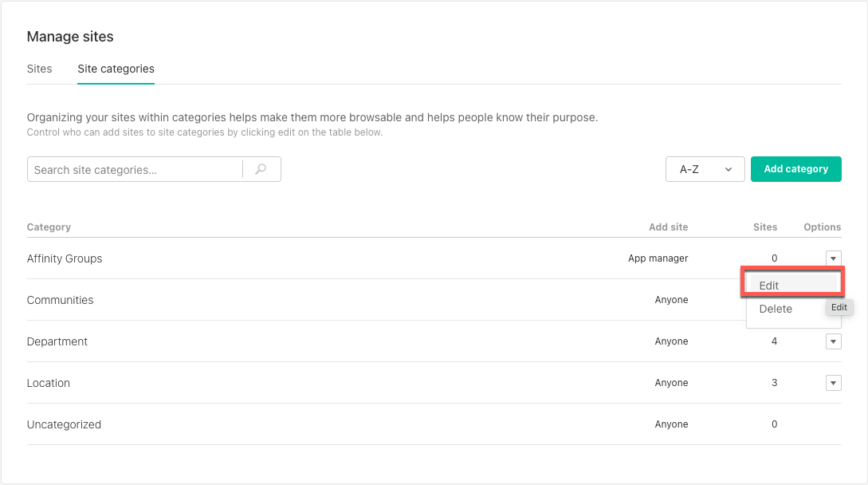This screenshot has width=868, height=485.
Task: Click the Sites column header
Action: 764,227
